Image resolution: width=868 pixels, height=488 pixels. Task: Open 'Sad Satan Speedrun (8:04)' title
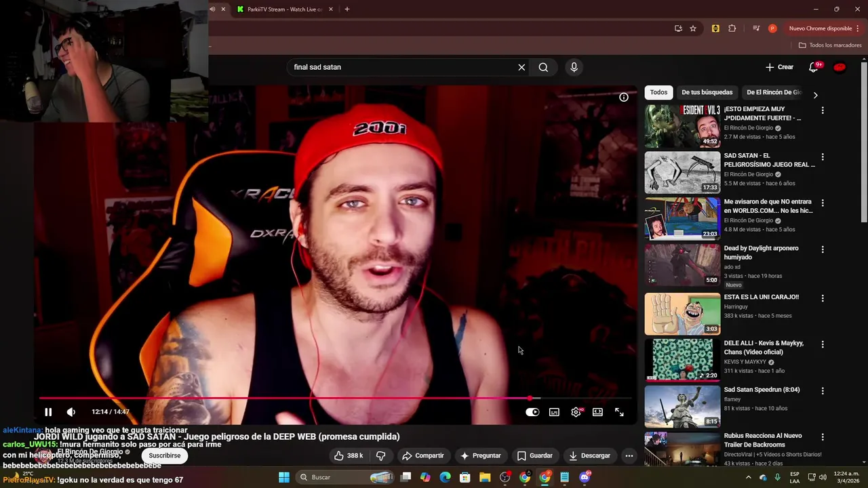click(x=762, y=390)
